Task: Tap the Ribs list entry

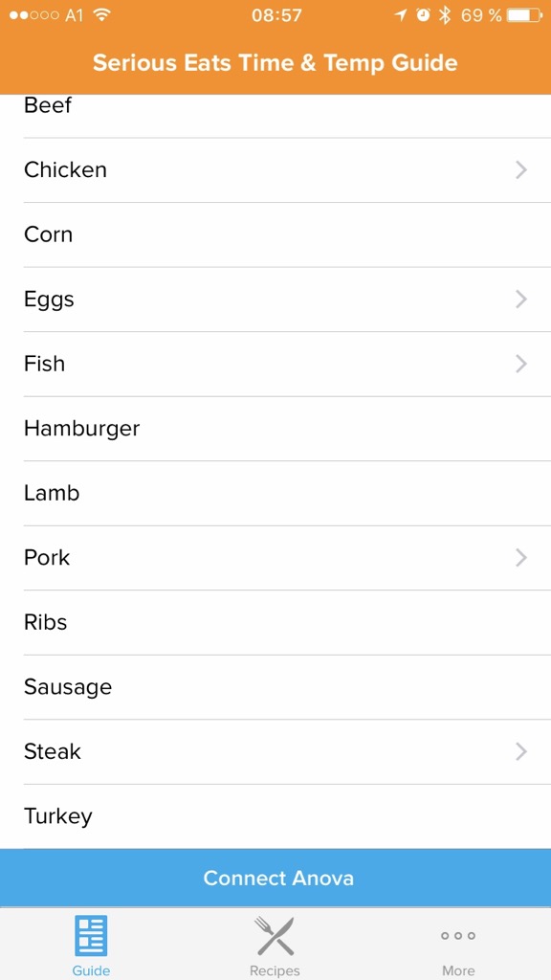Action: [x=275, y=622]
